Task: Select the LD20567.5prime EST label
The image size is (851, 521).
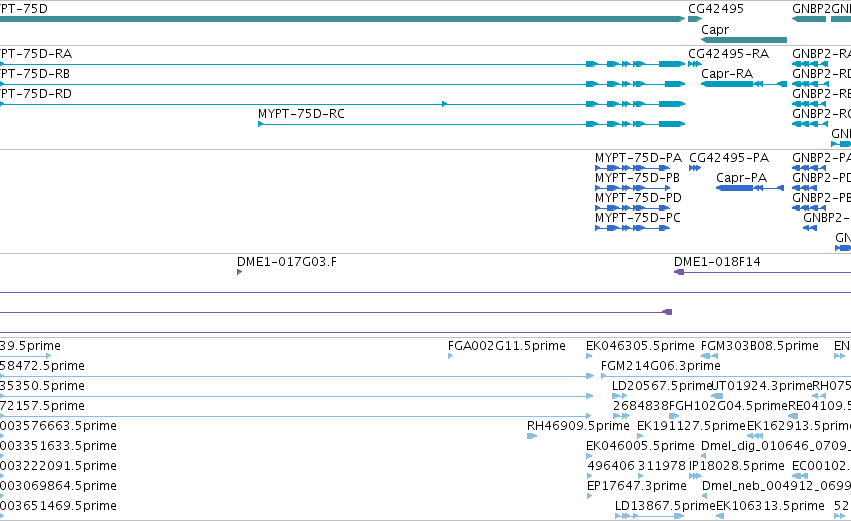Action: point(662,386)
